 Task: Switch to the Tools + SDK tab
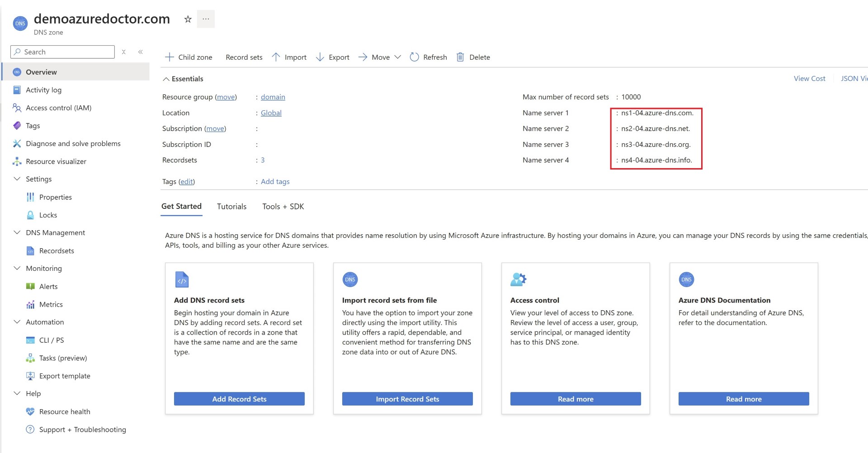283,207
